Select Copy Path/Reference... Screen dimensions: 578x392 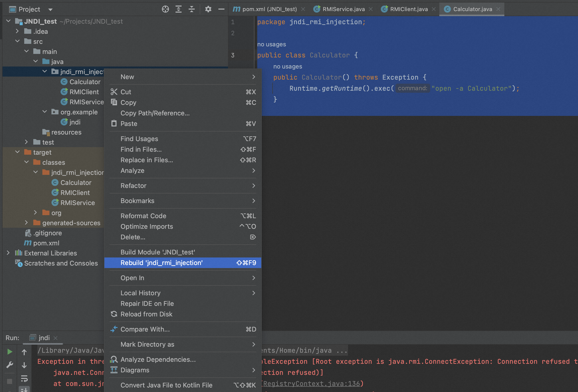coord(183,113)
